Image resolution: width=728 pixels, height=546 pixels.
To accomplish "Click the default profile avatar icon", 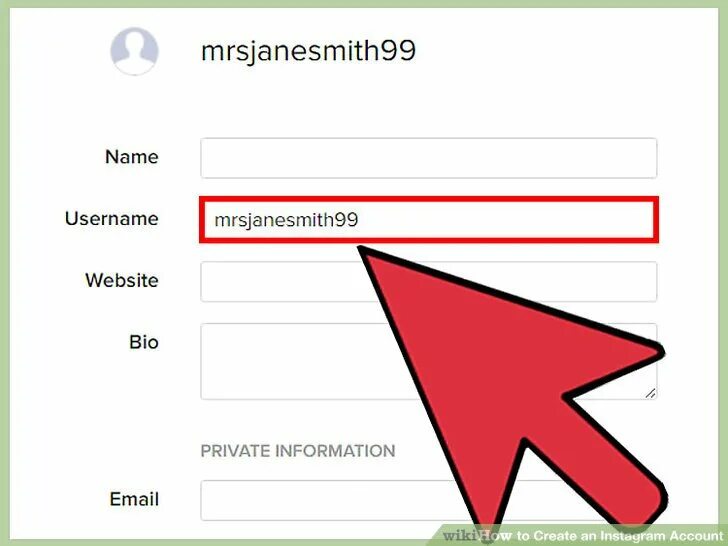I will [134, 51].
